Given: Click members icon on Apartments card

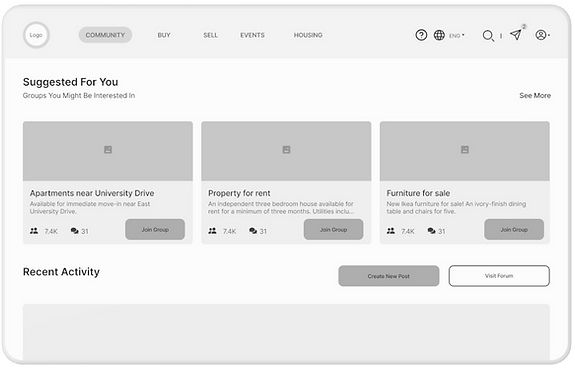Looking at the screenshot, I should [34, 231].
